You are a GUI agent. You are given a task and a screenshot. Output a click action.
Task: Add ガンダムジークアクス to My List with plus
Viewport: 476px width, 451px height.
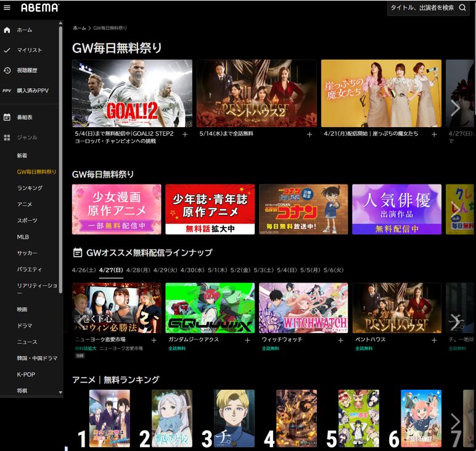pyautogui.click(x=247, y=340)
